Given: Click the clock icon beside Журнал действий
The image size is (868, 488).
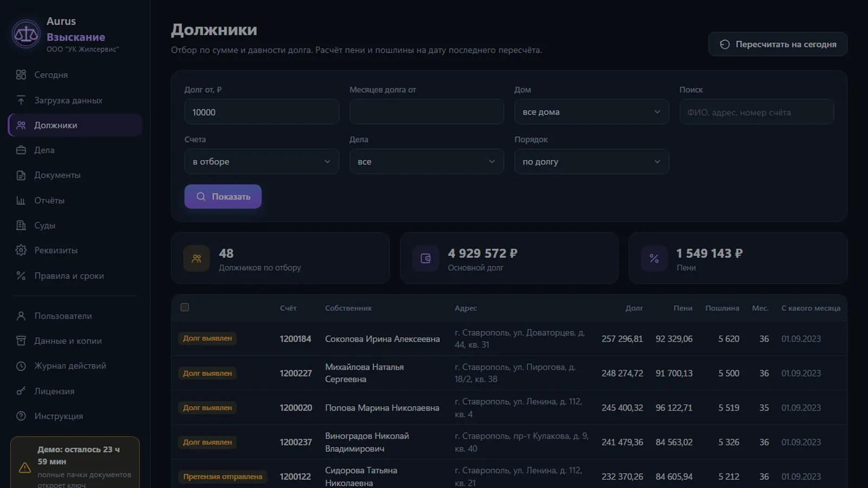Looking at the screenshot, I should (21, 366).
